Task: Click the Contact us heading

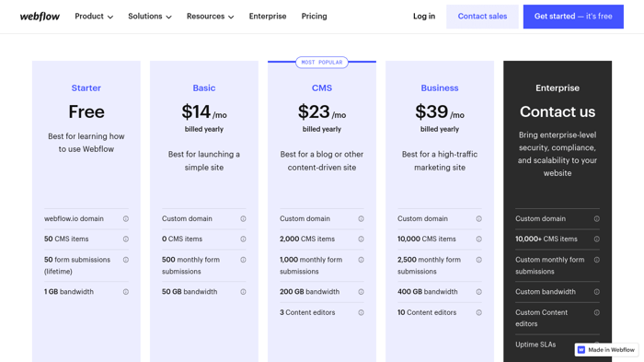Action: tap(558, 111)
